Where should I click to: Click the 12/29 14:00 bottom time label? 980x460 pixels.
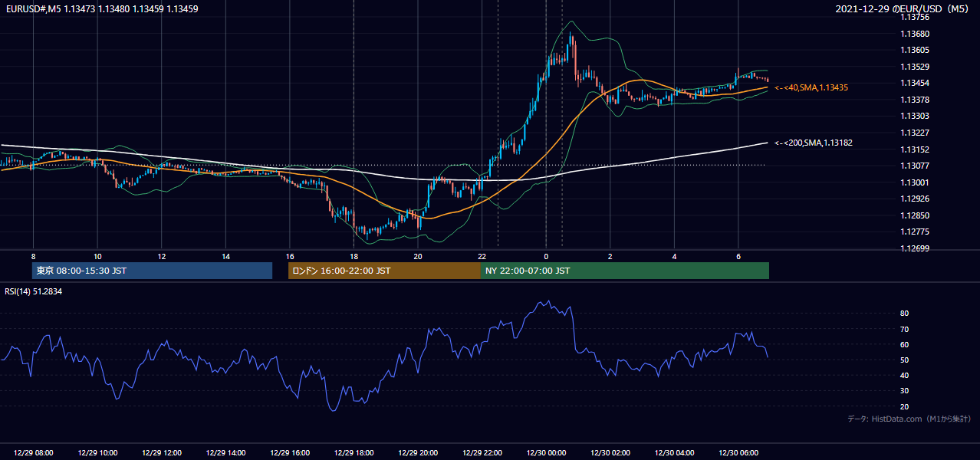click(225, 453)
